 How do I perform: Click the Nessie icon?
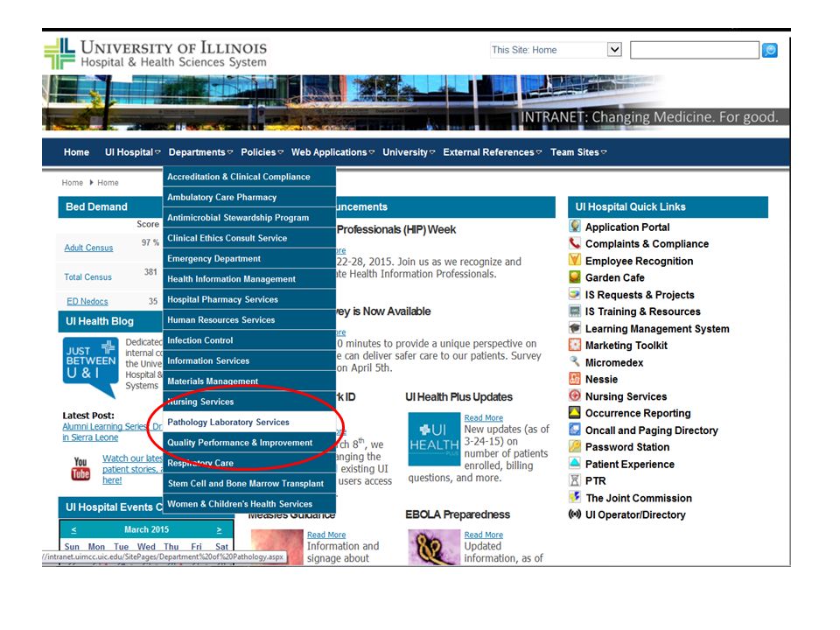[x=575, y=379]
